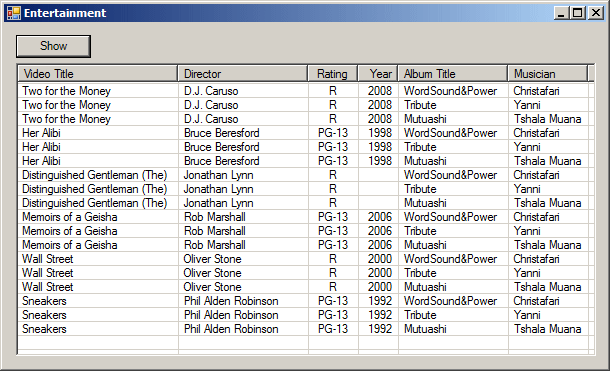This screenshot has height=371, width=610.
Task: Minimize the Entertainment window
Action: pos(561,13)
